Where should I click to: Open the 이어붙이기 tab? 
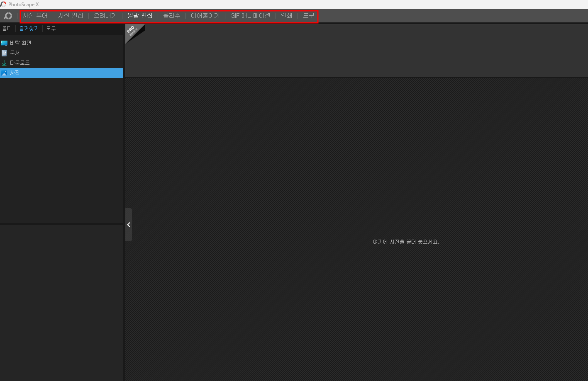[205, 16]
